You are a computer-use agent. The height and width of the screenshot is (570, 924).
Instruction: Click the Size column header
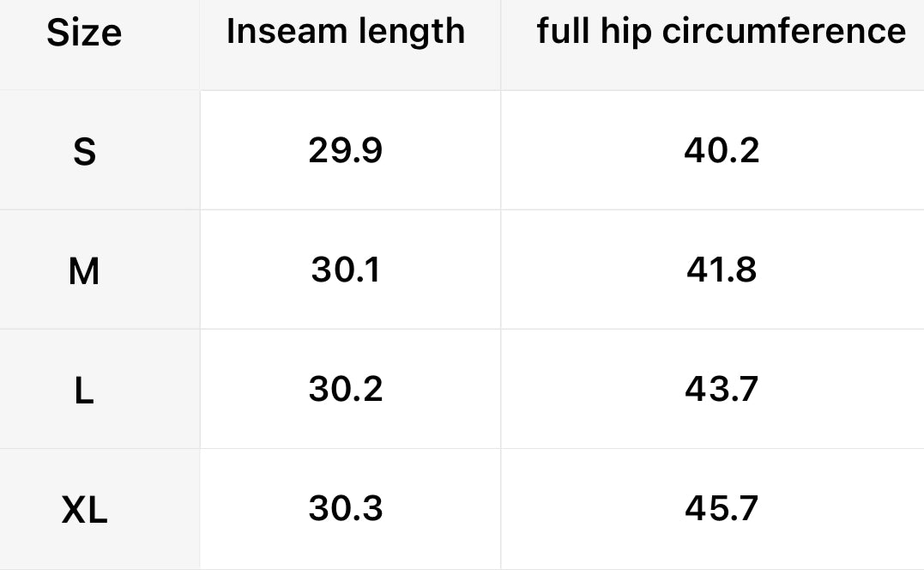point(84,33)
